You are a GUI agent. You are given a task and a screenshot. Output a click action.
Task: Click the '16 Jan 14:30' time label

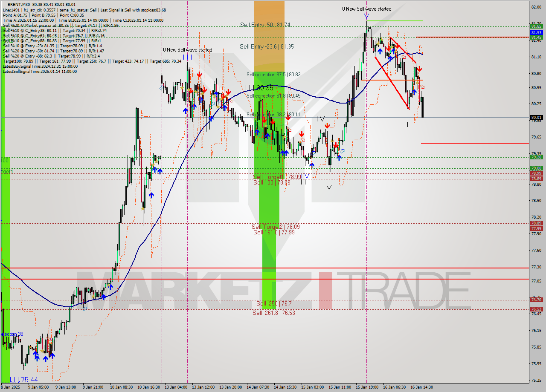pos(422,387)
